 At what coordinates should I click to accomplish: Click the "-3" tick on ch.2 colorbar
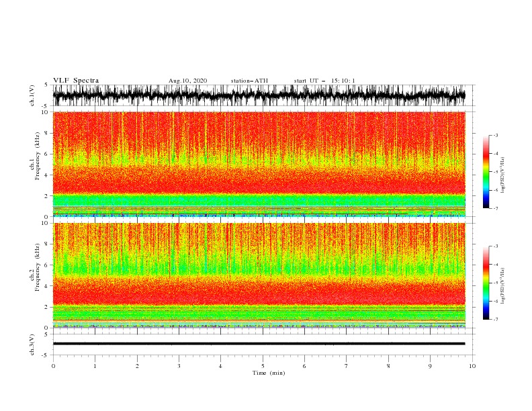[x=495, y=246]
